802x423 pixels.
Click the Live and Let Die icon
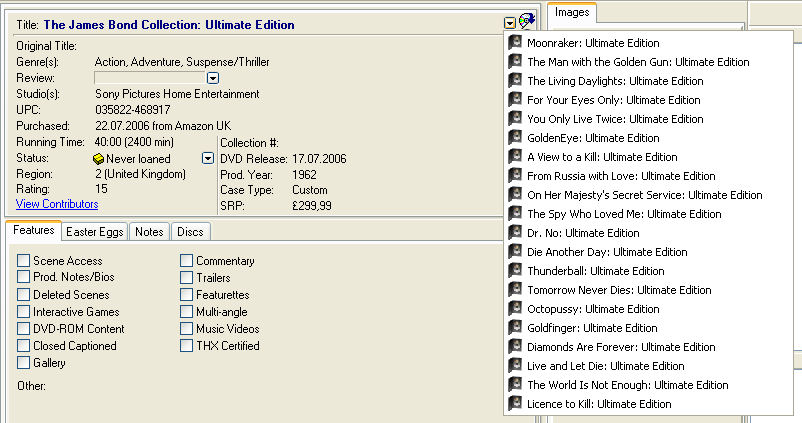(x=515, y=365)
